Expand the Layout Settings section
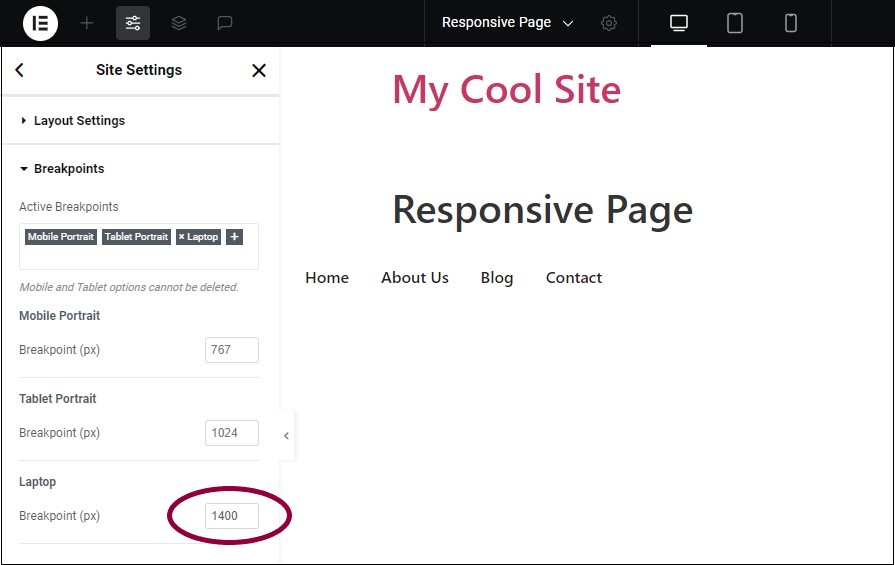Viewport: 895px width, 565px height. coord(79,121)
